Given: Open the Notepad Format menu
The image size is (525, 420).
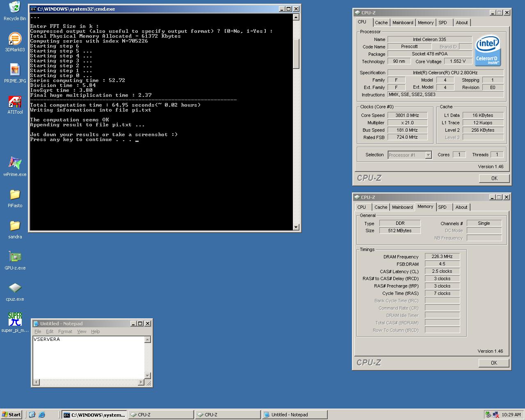Looking at the screenshot, I should 65,331.
